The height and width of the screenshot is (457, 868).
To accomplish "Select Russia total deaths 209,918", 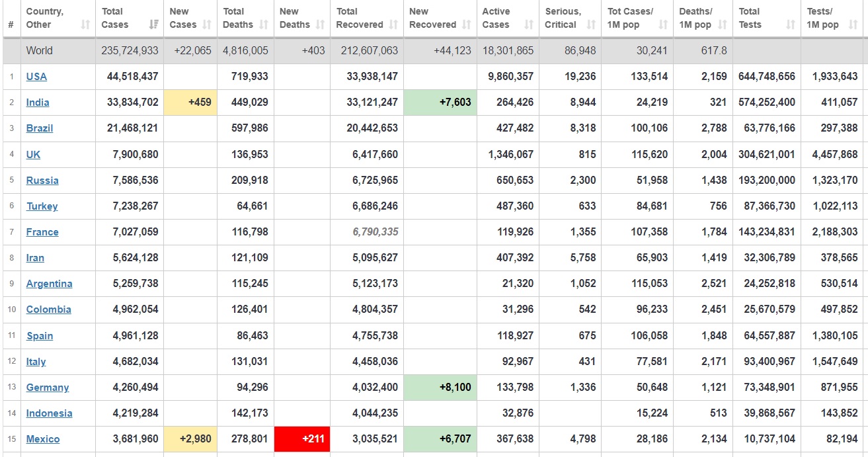I will pyautogui.click(x=249, y=180).
